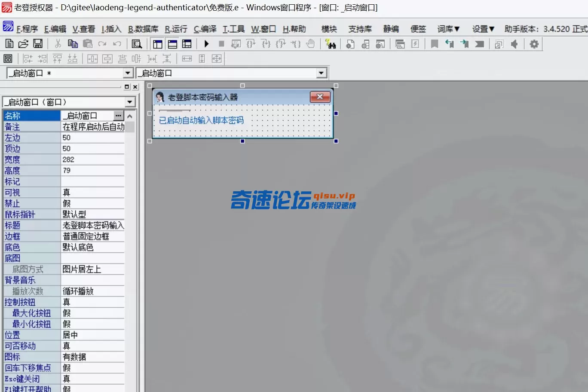Screen dimensions: 588x392
Task: Click the Cut scissors icon
Action: pos(58,44)
